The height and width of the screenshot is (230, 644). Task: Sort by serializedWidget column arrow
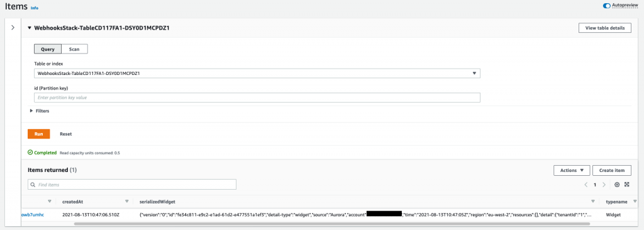point(592,202)
